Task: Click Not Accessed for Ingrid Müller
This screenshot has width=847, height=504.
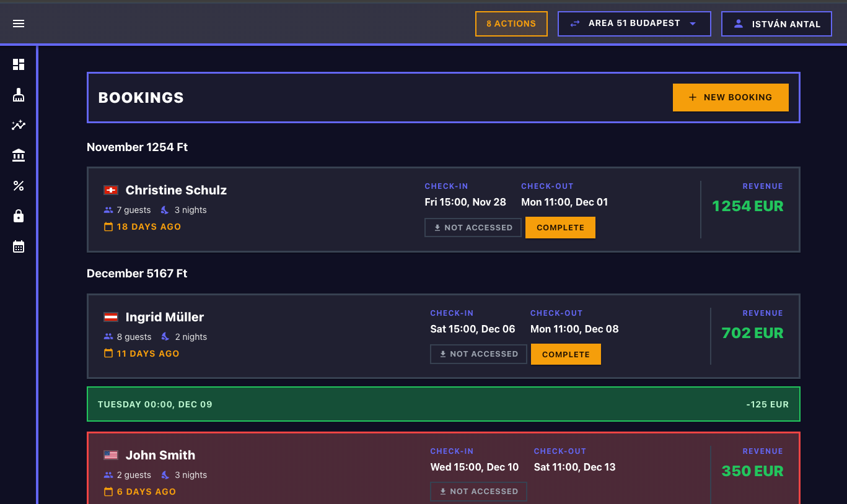Action: click(x=478, y=354)
